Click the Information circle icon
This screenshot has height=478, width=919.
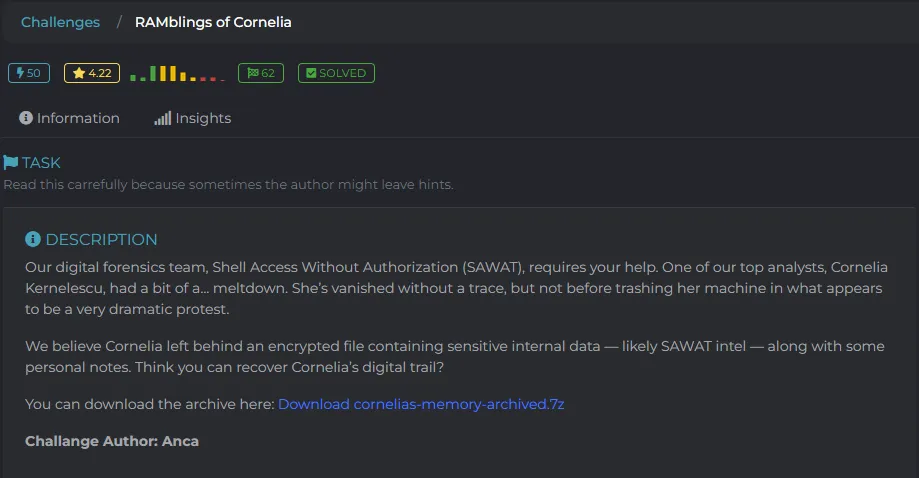(x=26, y=118)
